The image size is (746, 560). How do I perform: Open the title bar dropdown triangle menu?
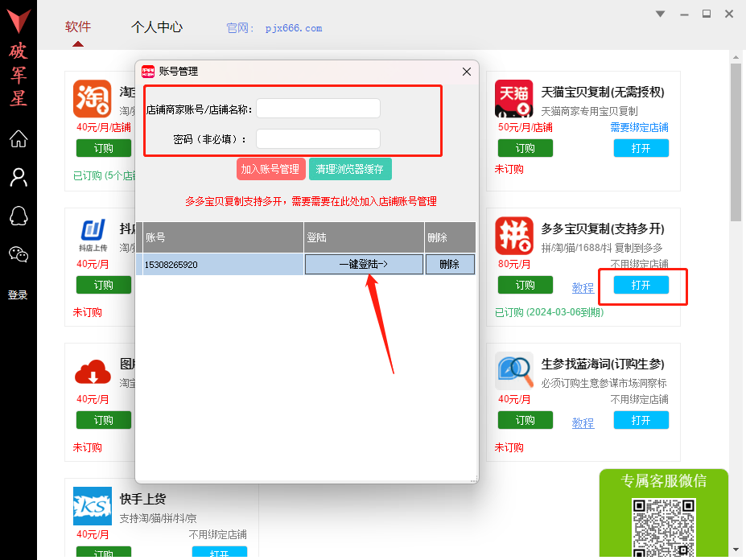coord(660,14)
